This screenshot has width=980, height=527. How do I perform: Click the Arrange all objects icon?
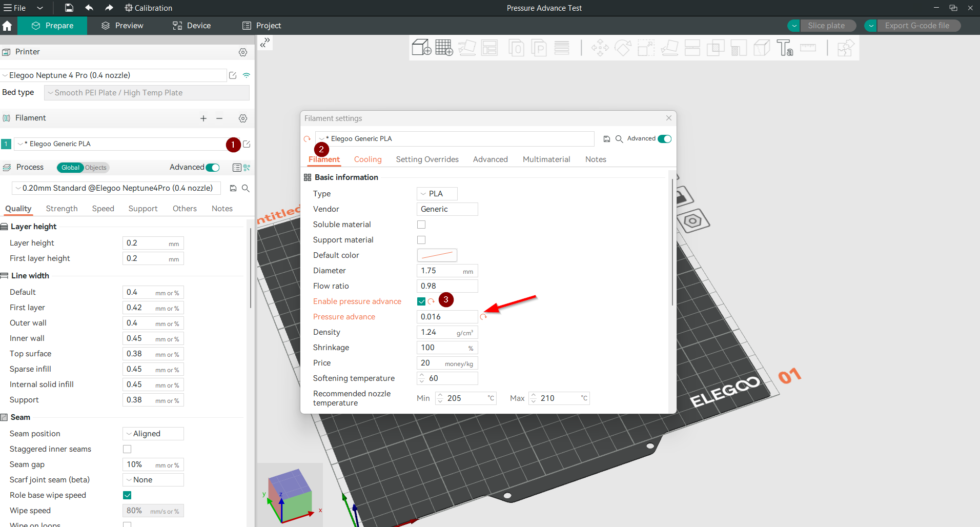pyautogui.click(x=489, y=48)
